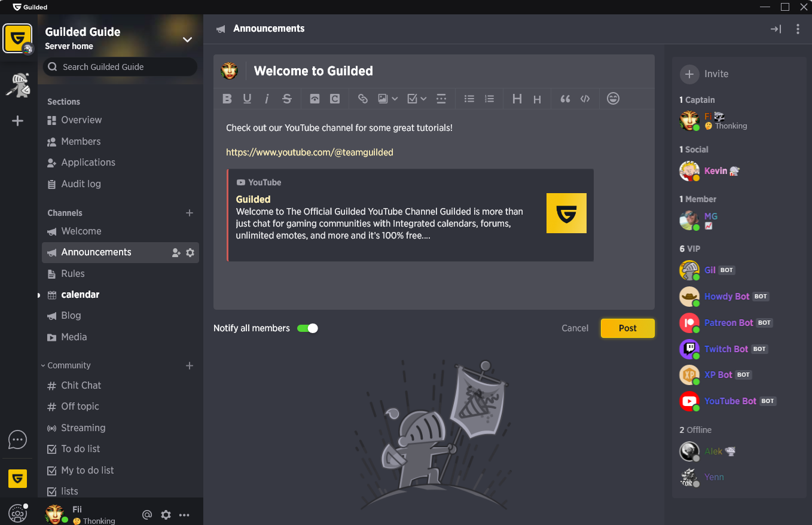This screenshot has height=525, width=812.
Task: Invite people from the members panel
Action: [704, 74]
